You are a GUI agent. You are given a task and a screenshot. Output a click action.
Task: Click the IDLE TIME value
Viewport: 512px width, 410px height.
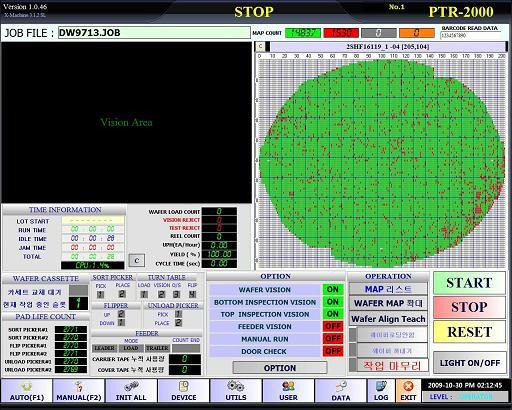[93, 238]
